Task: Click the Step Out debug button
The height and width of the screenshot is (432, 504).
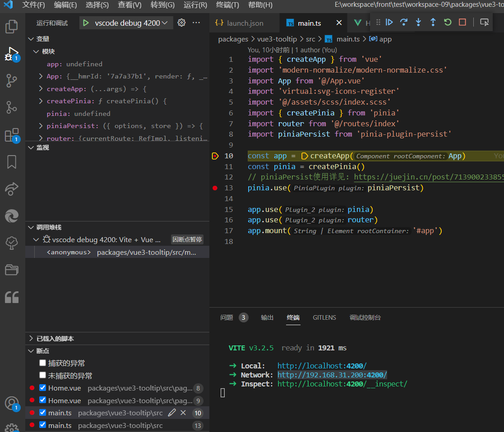Action: [433, 22]
